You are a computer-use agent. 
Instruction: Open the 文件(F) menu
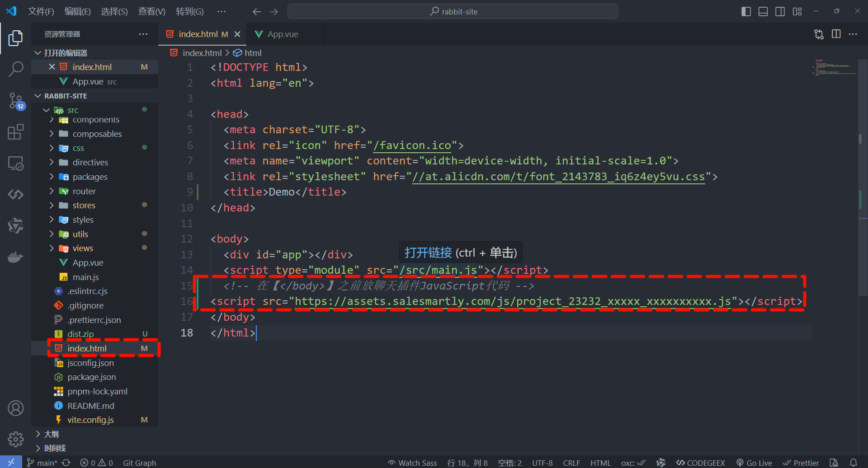tap(41, 12)
